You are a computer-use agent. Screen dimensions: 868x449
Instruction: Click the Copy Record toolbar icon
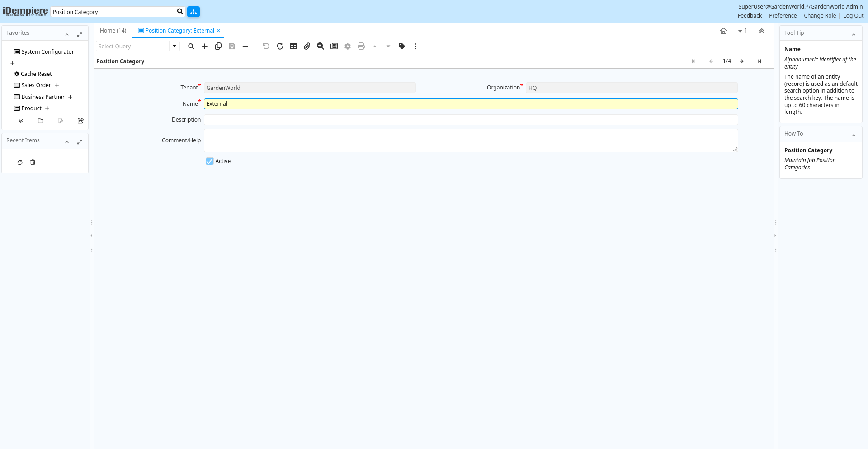[x=218, y=46]
